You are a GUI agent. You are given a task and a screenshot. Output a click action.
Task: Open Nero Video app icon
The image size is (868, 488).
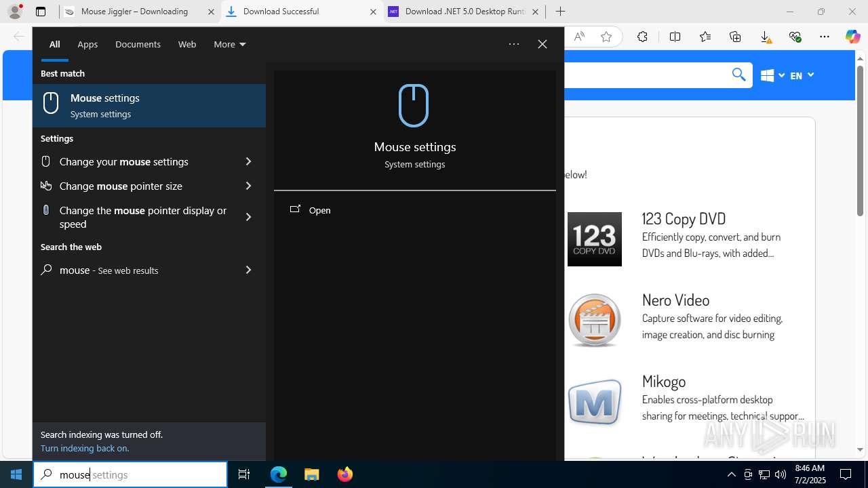coord(595,321)
